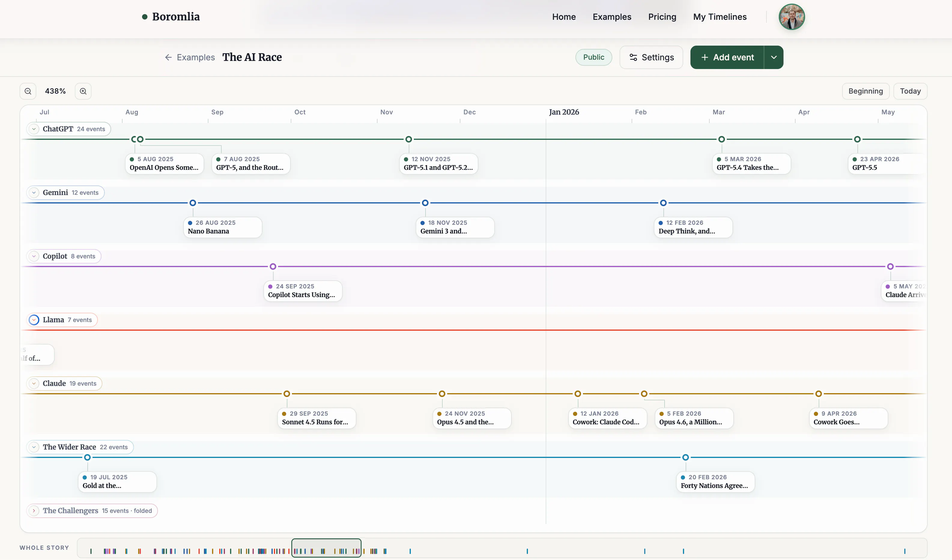Open the GPT-5.1 and GPT-5.2... card
952x560 pixels.
[438, 164]
